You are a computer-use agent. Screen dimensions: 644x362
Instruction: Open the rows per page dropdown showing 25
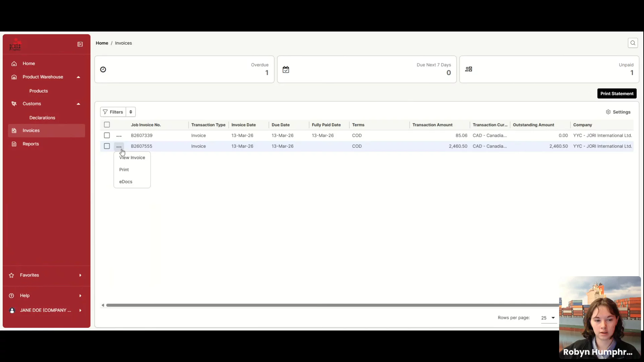(x=548, y=318)
